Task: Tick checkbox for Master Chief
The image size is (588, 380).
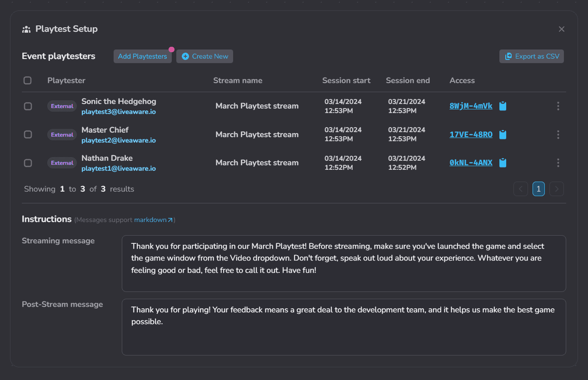Action: pyautogui.click(x=28, y=135)
